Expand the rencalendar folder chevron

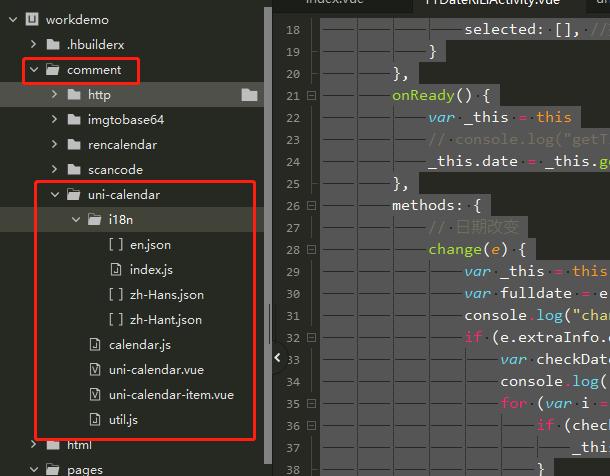pos(54,145)
